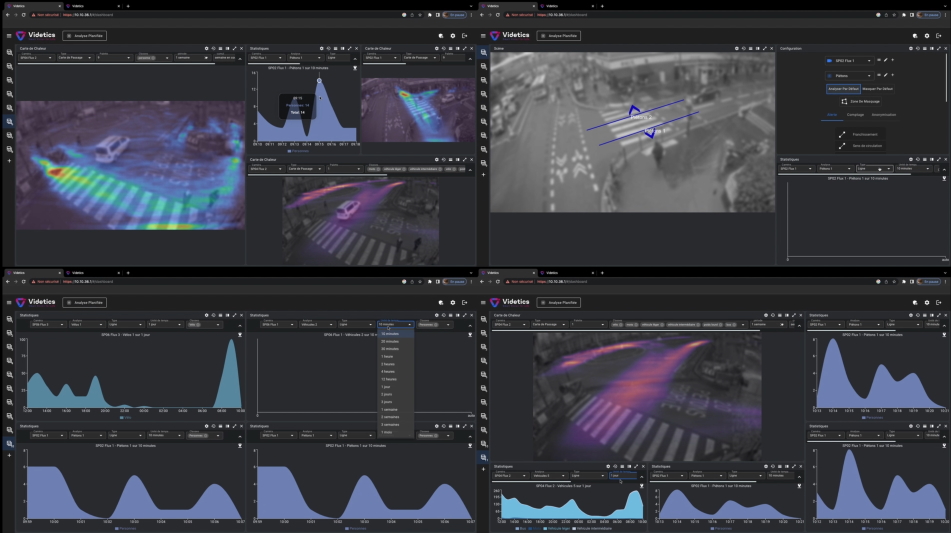Image resolution: width=951 pixels, height=533 pixels.
Task: Choose 12 heures from the open list
Action: (x=395, y=379)
